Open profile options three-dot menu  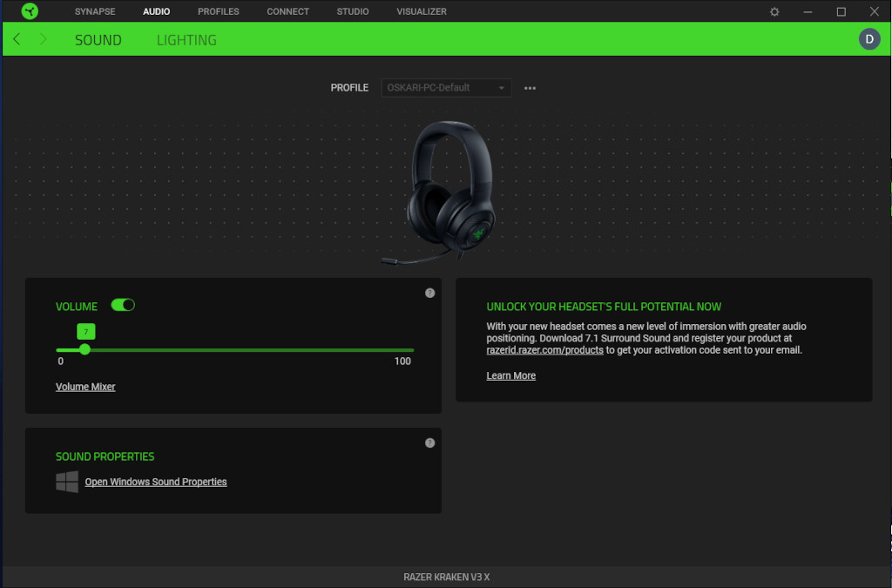pos(530,88)
